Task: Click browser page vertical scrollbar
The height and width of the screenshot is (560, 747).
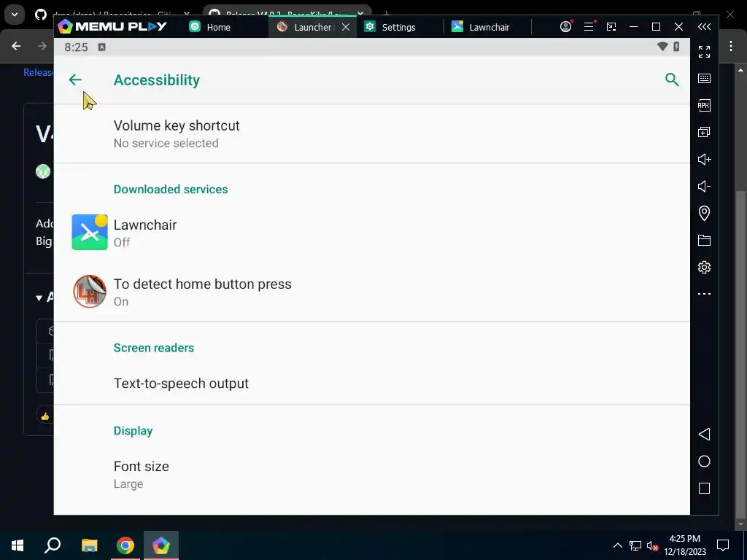Action: [740, 355]
